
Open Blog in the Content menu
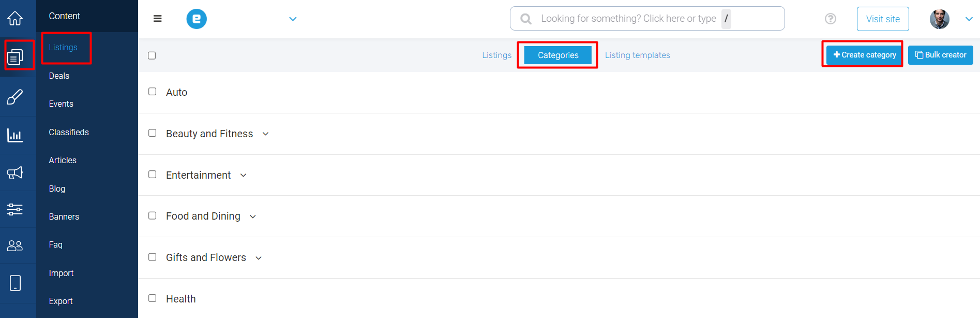(x=57, y=189)
